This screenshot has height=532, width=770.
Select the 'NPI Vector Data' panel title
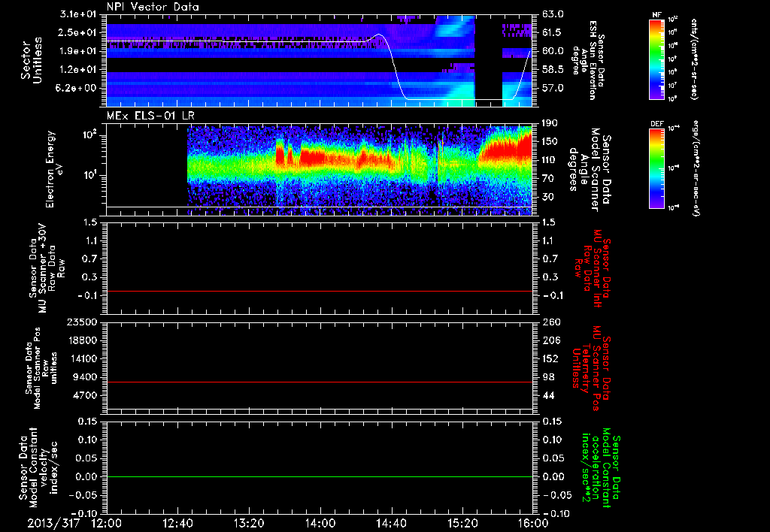pyautogui.click(x=153, y=7)
